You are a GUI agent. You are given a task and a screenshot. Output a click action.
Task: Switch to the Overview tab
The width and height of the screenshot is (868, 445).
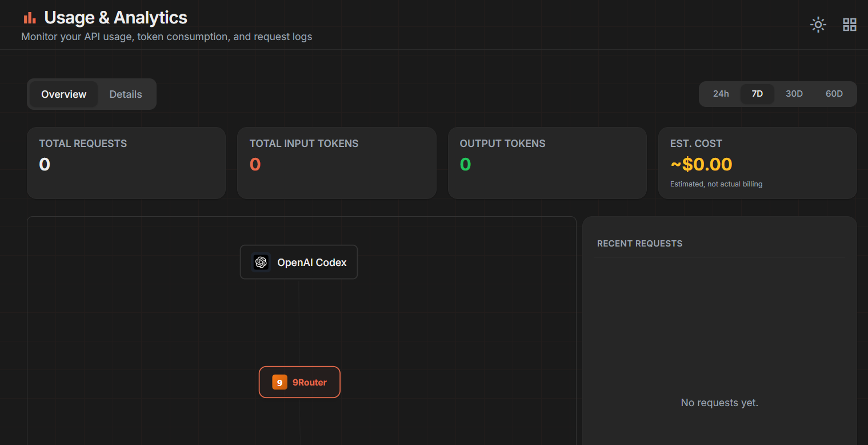(x=63, y=94)
